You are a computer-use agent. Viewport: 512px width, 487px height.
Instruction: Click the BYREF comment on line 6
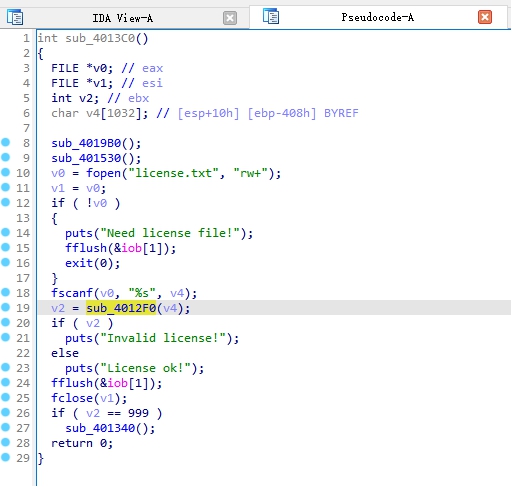click(x=341, y=113)
